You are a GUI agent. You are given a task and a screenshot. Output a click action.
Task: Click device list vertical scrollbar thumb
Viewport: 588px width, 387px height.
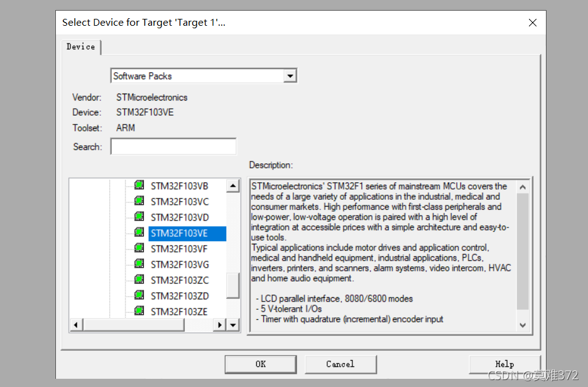click(x=233, y=285)
